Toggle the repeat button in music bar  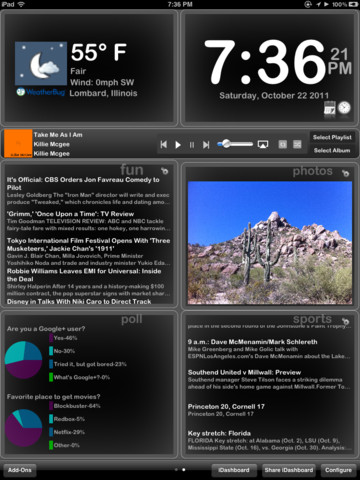pyautogui.click(x=283, y=144)
